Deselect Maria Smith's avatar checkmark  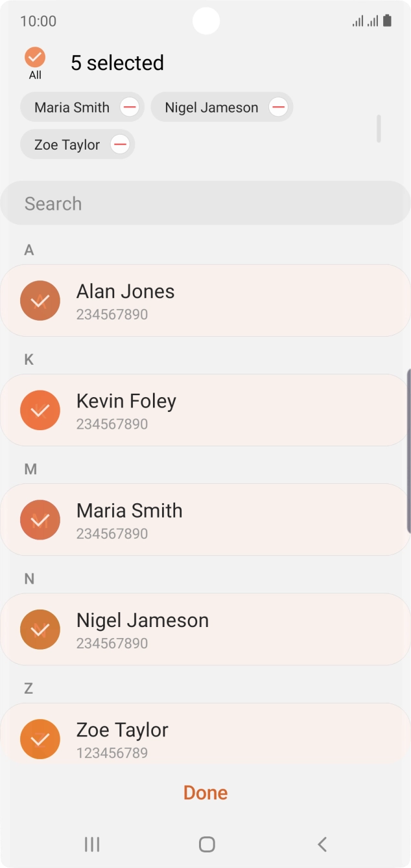pos(40,520)
